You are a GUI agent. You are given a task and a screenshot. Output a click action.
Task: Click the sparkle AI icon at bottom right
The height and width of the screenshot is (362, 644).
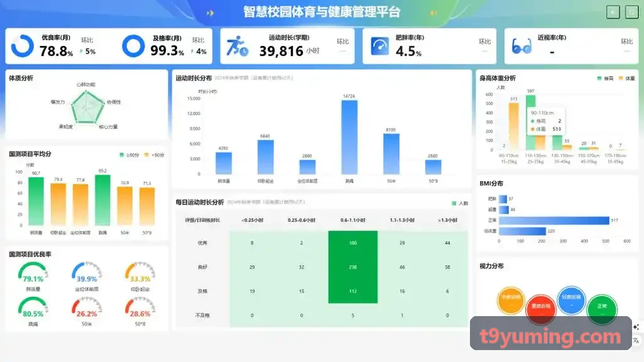(x=636, y=327)
